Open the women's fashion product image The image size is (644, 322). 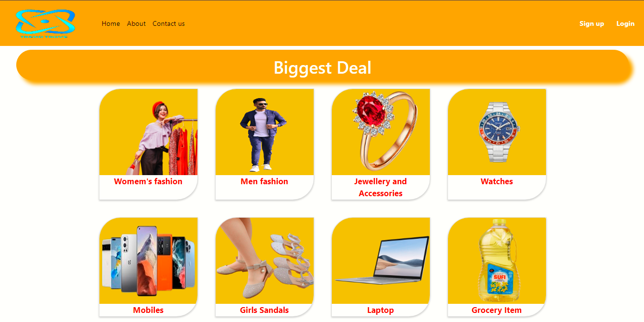pyautogui.click(x=148, y=132)
